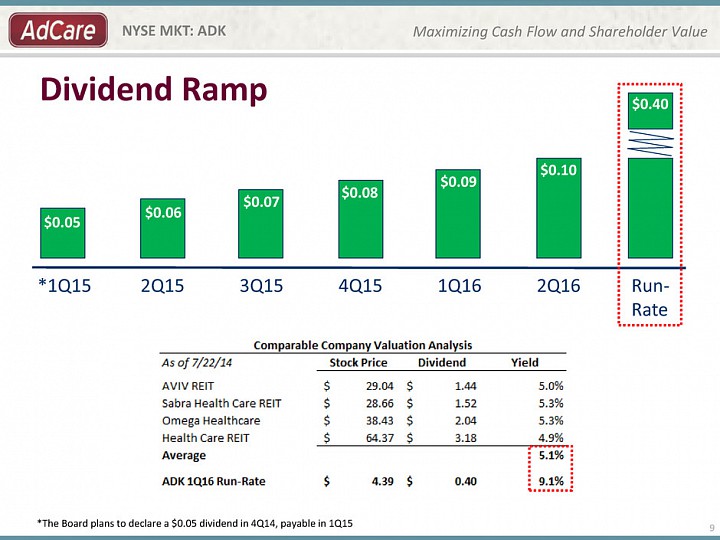Viewport: 720px width, 540px height.
Task: Click the '3Q15' axis label
Action: tap(261, 286)
